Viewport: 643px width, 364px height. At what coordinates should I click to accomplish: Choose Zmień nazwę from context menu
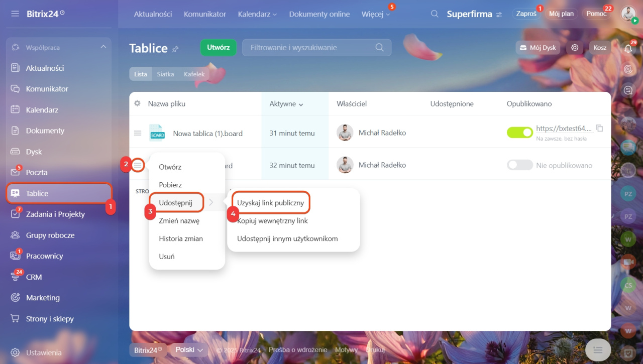coord(179,220)
